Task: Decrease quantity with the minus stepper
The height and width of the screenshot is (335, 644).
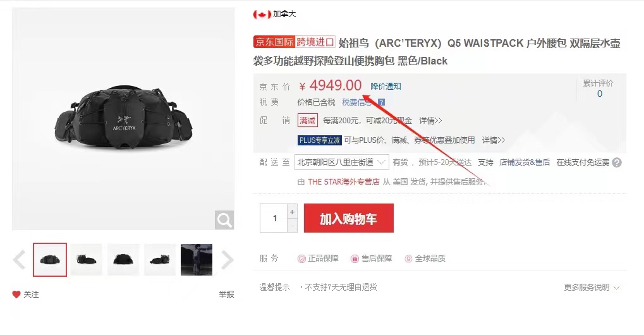Action: click(x=292, y=226)
